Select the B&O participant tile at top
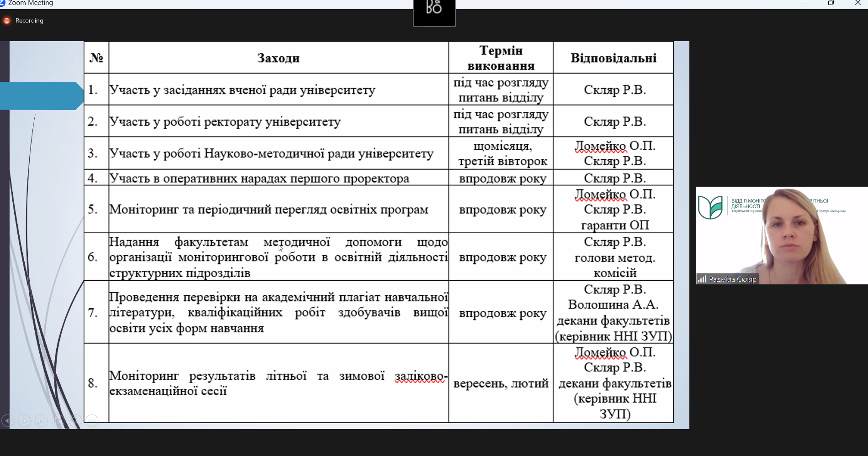The width and height of the screenshot is (868, 456). tap(434, 13)
